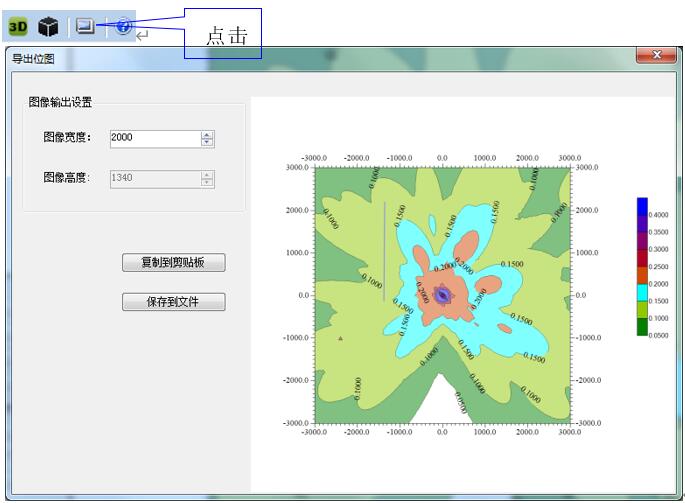
Task: Open the export bitmap toolbar icon
Action: 86,27
